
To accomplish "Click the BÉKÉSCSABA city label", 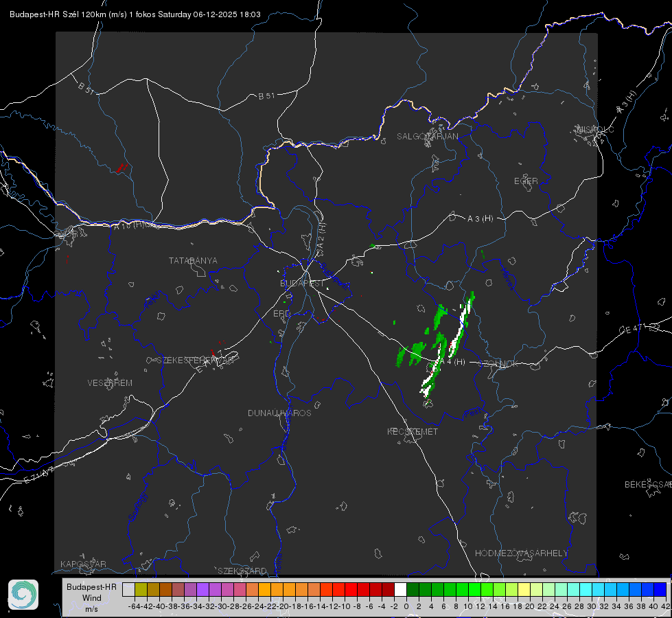I will [648, 485].
